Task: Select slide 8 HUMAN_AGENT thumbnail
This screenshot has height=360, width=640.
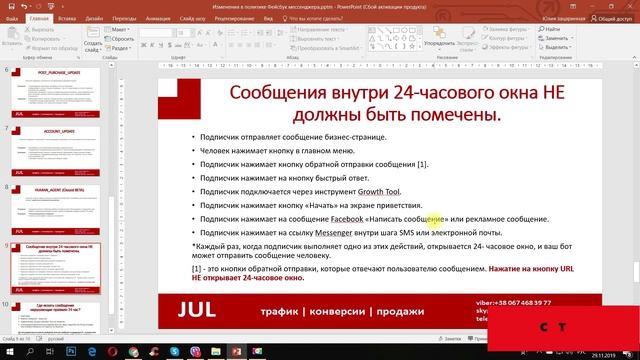Action: tap(56, 210)
